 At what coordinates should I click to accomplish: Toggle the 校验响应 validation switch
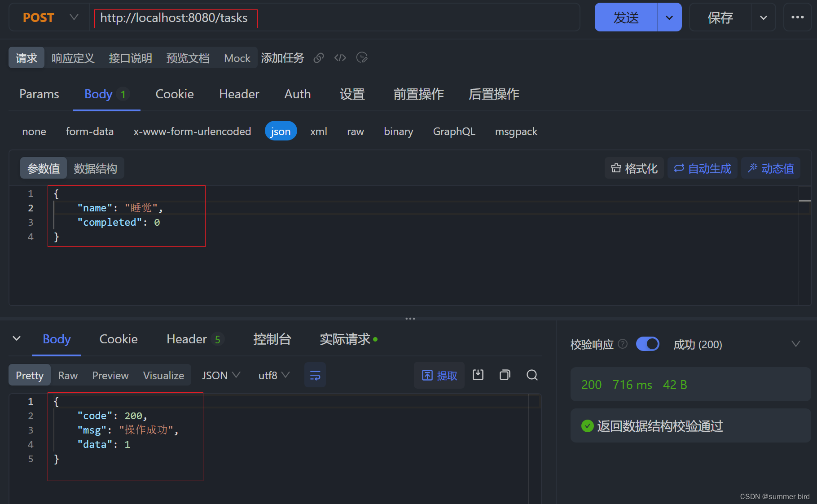(x=648, y=344)
